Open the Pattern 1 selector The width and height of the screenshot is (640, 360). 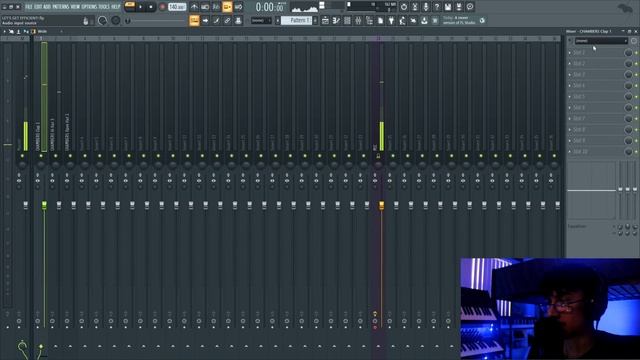(x=296, y=20)
